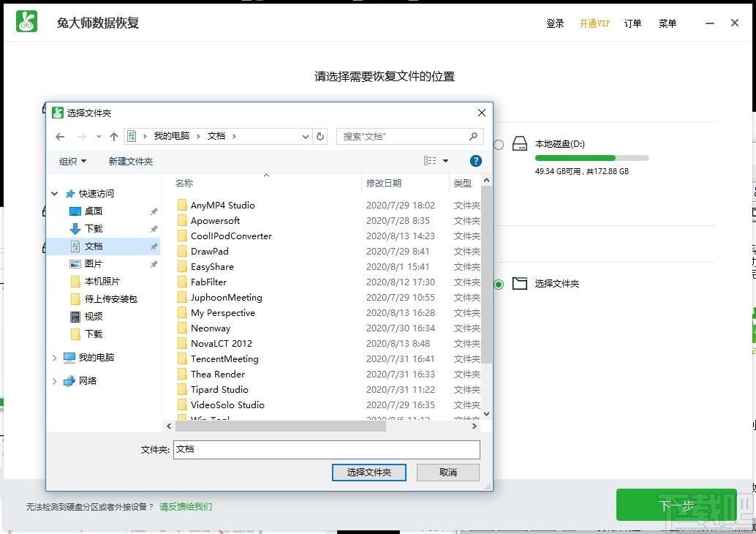Screen dimensions: 756x534
Task: Select the JuphoonMeeting folder row
Action: [328, 298]
